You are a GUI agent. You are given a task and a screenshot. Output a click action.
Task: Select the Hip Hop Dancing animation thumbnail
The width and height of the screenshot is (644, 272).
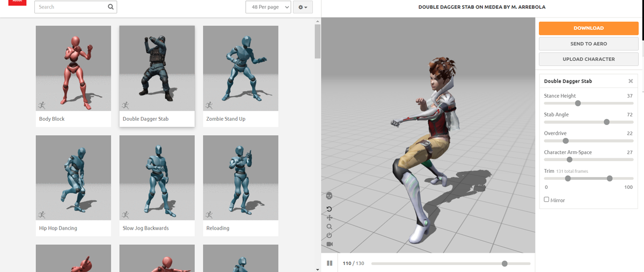(x=74, y=178)
